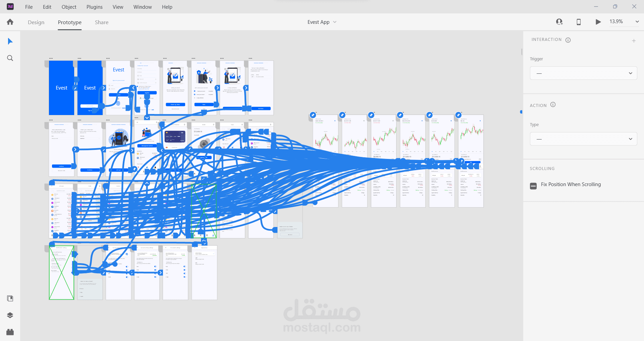Select the first blue Evest splash artboard

point(61,88)
